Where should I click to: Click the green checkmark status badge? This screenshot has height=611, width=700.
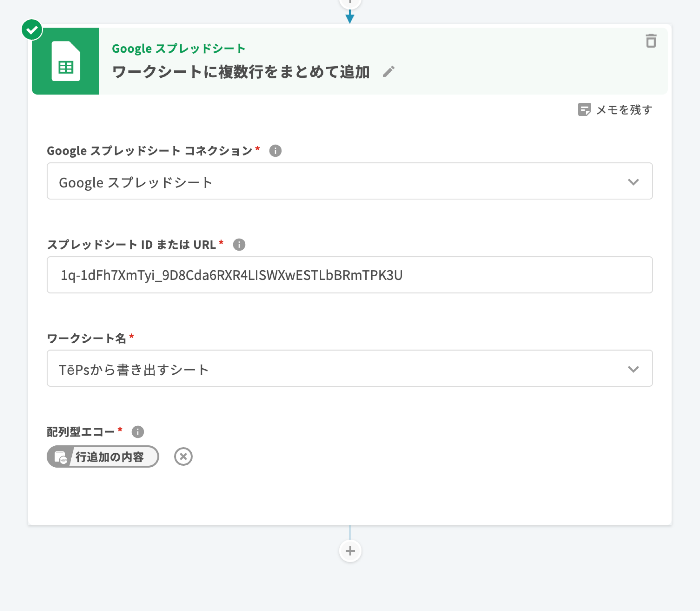point(32,30)
